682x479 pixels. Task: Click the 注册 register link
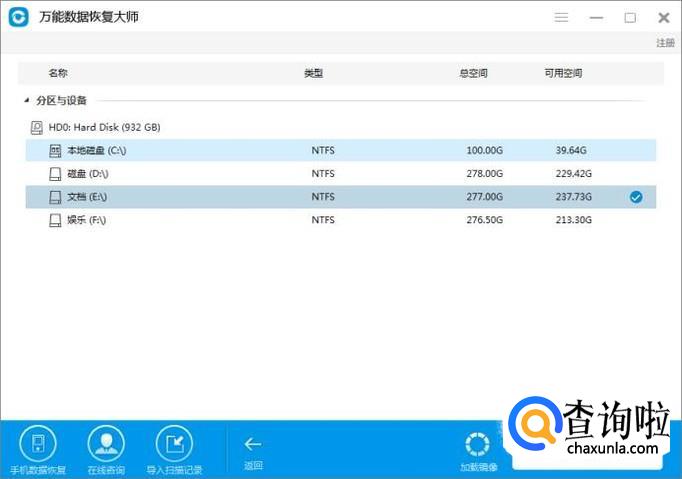(x=665, y=43)
